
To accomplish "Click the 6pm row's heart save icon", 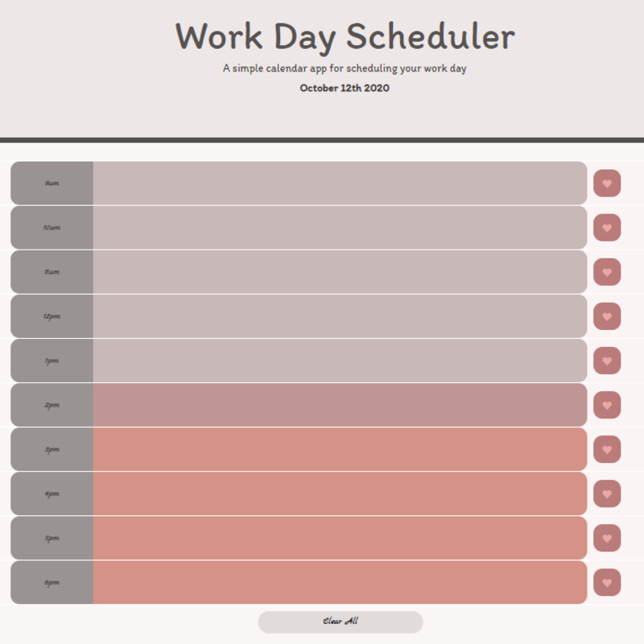I will (x=608, y=582).
